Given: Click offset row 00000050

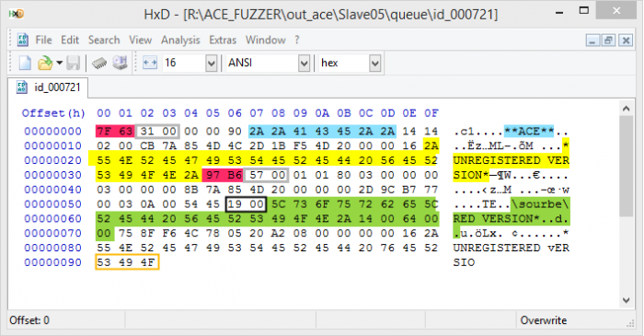Looking at the screenshot, I should coord(52,204).
